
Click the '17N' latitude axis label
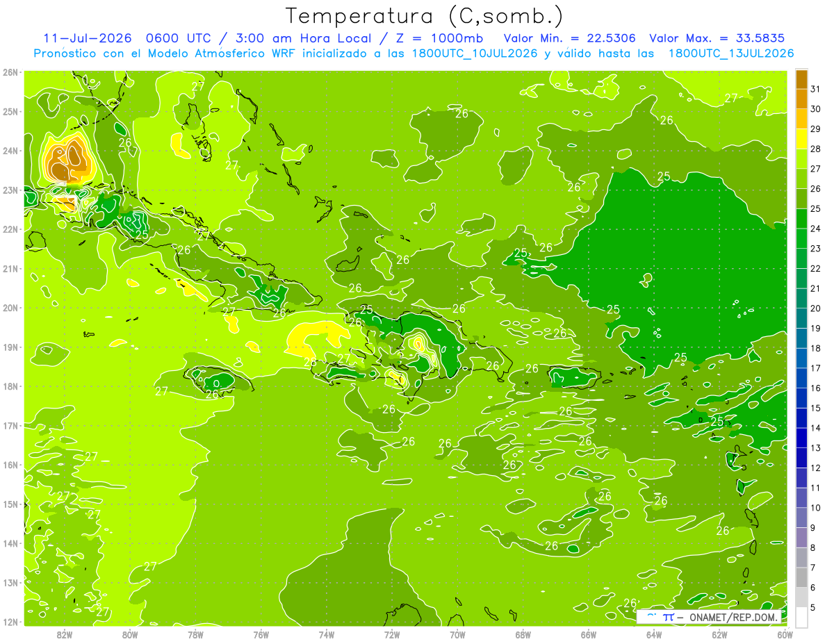pyautogui.click(x=10, y=426)
